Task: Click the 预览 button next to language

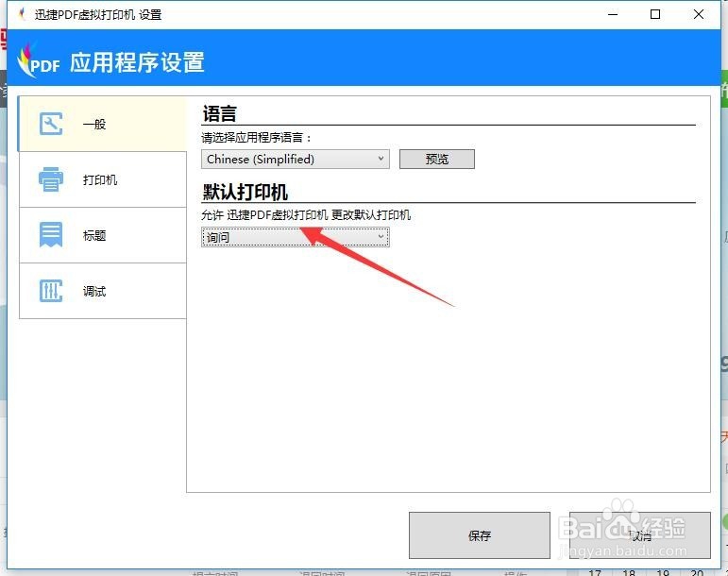Action: (437, 160)
